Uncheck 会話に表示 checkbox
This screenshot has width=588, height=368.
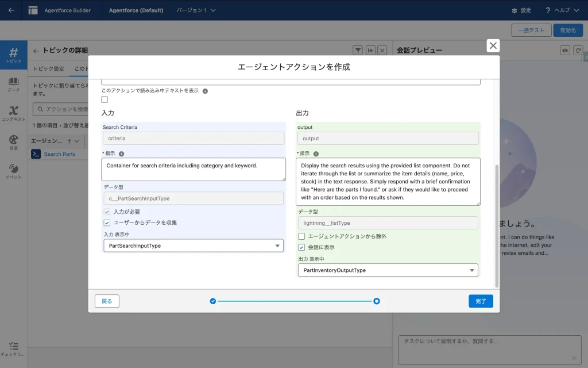[x=301, y=247]
